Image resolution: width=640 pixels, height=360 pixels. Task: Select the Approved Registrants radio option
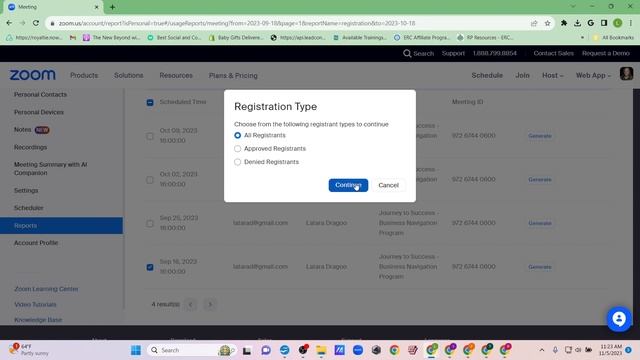[x=238, y=149]
